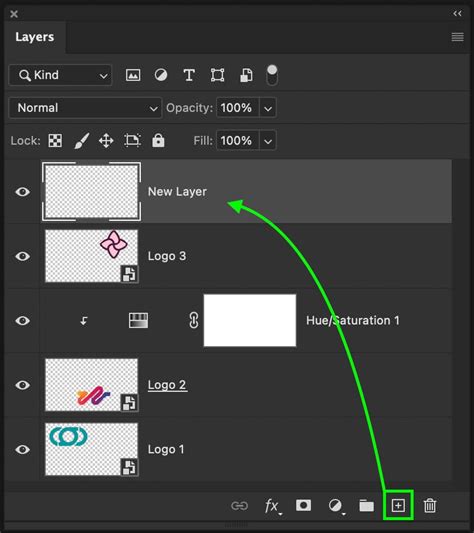Click the link layers icon

click(x=239, y=506)
